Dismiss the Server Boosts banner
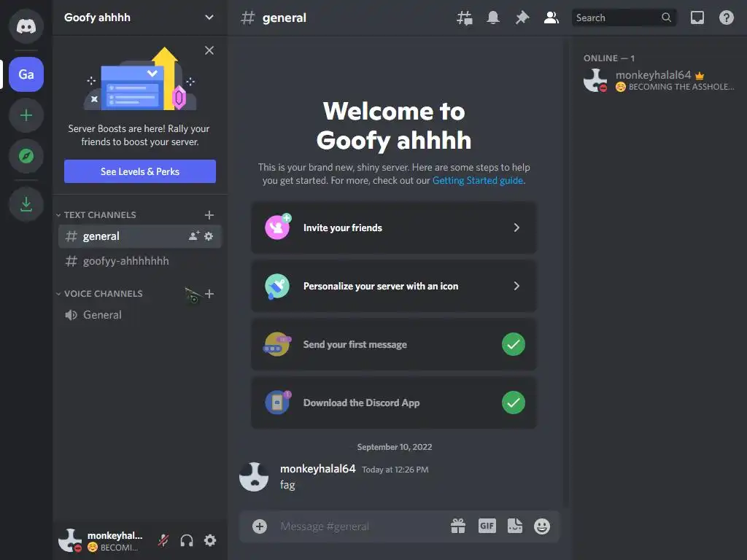Screen dimensions: 747x560 pos(209,50)
